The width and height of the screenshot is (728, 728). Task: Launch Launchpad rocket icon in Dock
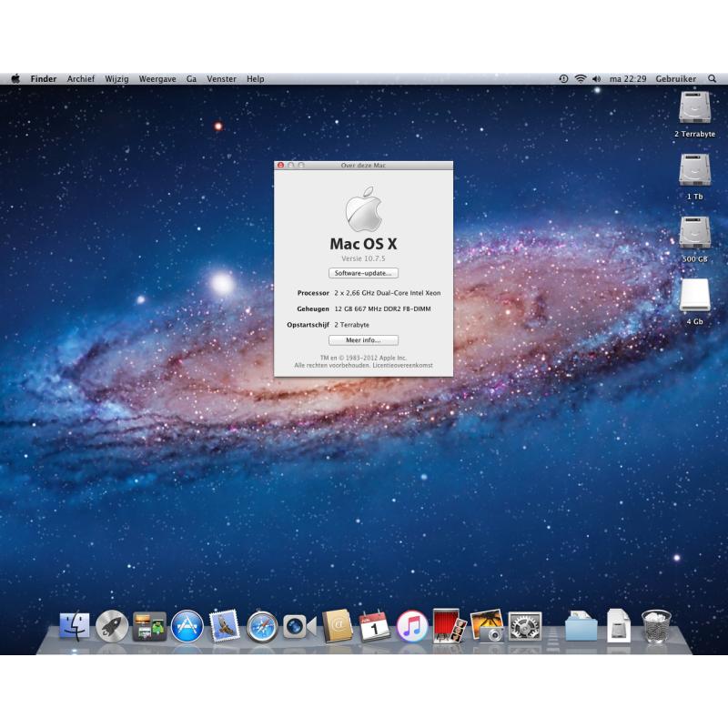click(112, 626)
